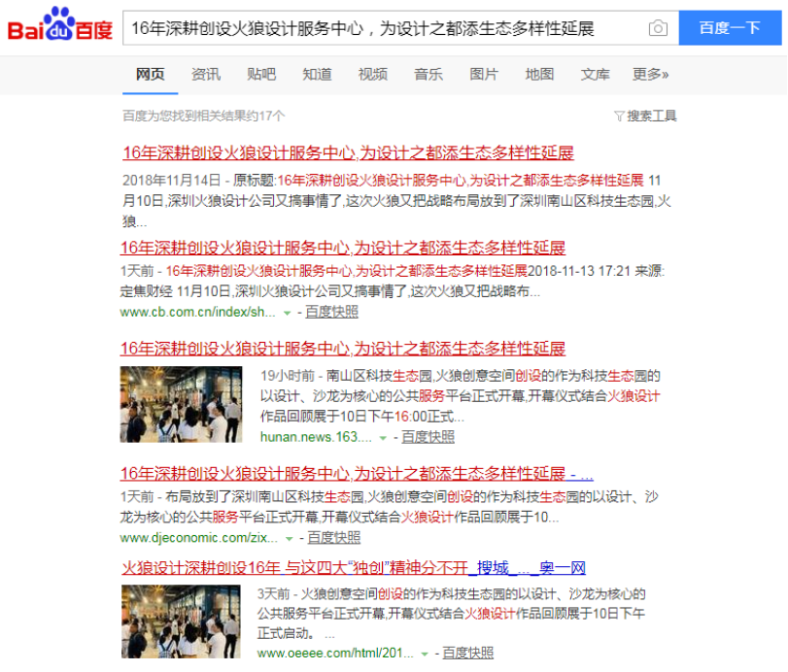Switch to the 资讯 tab

tap(206, 75)
